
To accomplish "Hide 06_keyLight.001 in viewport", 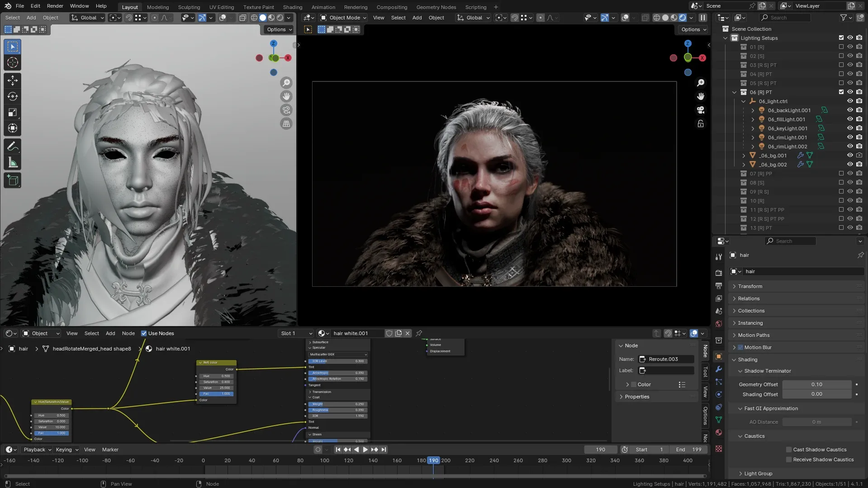I will tap(850, 128).
